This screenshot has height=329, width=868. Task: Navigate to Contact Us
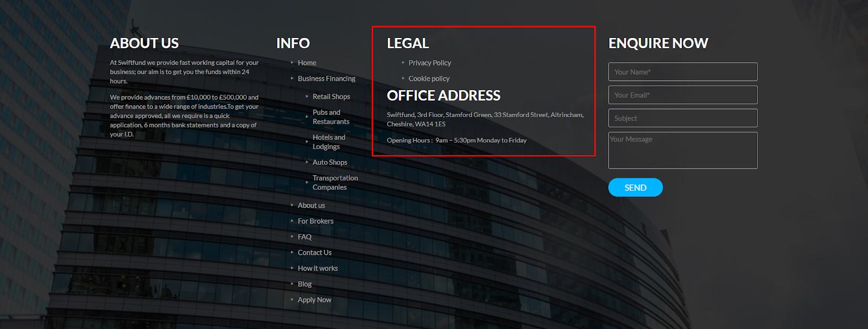click(x=314, y=253)
